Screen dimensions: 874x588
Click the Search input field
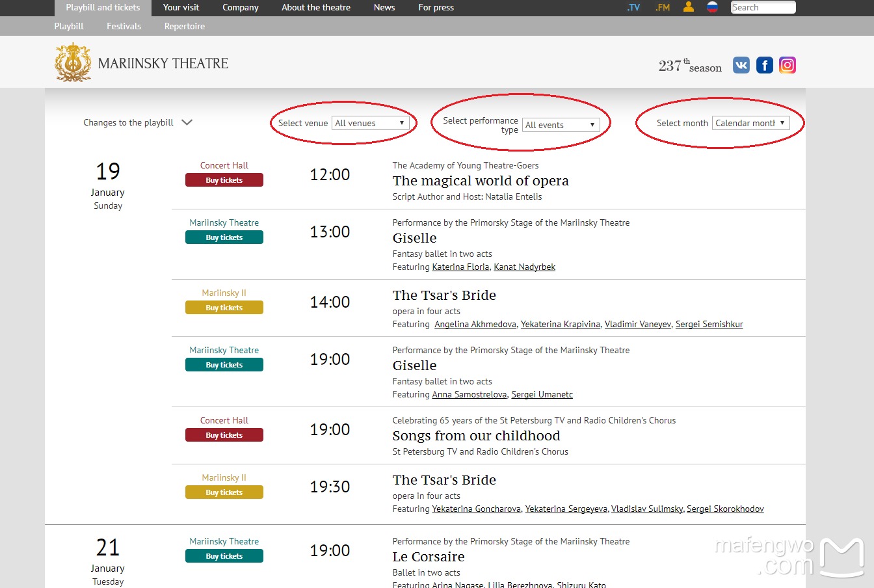pyautogui.click(x=763, y=7)
